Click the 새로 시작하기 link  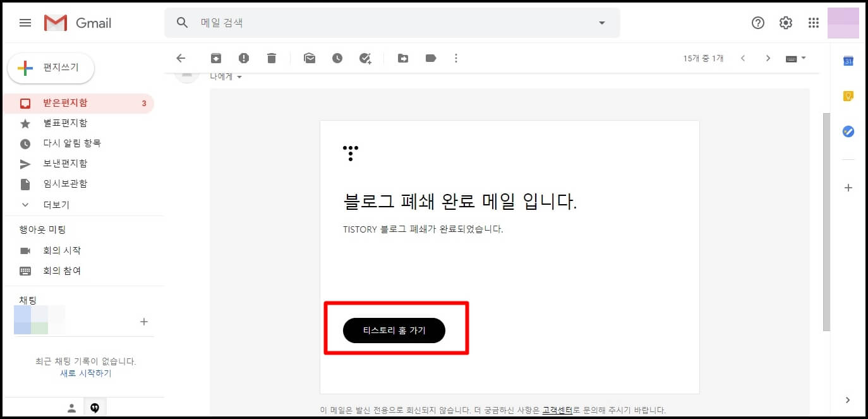86,373
